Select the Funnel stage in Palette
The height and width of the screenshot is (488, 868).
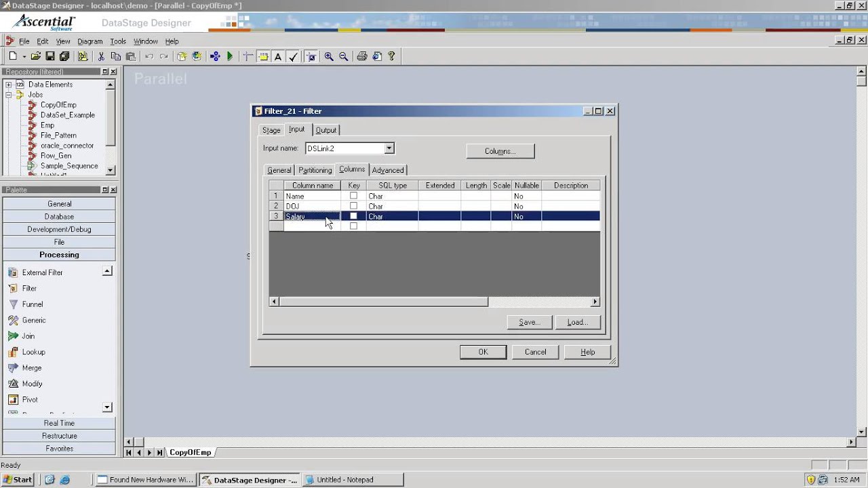(32, 304)
